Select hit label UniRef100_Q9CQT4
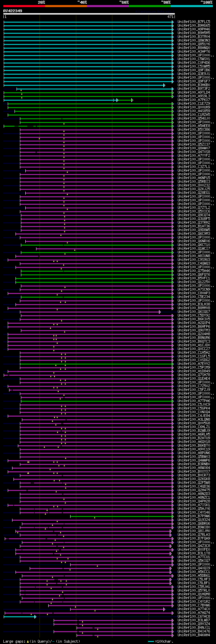 194,215
